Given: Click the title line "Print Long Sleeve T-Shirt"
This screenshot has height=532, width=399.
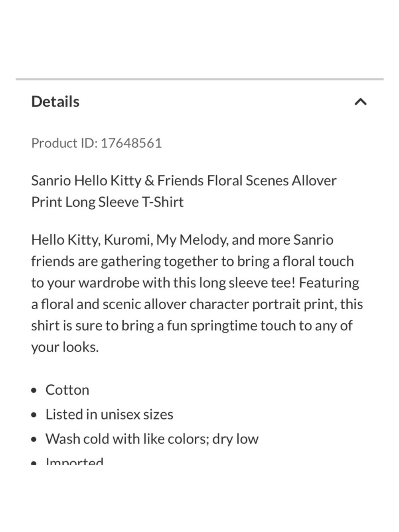Looking at the screenshot, I should 107,202.
